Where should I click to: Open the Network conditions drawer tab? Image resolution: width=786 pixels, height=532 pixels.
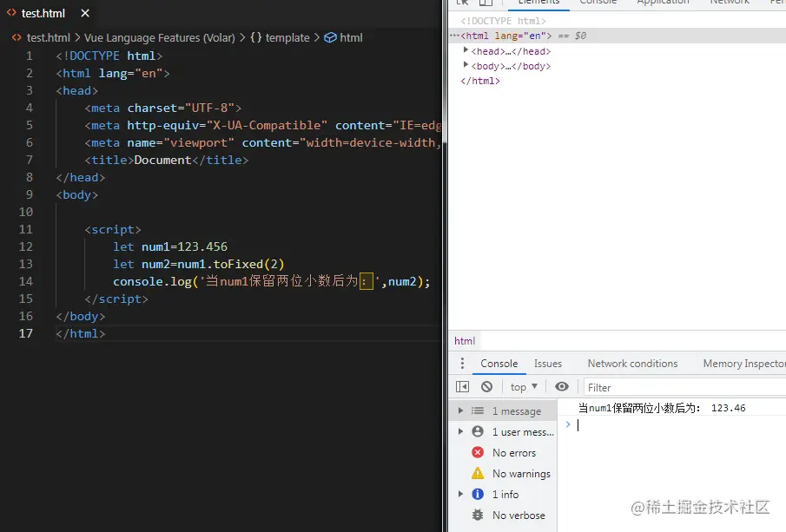pyautogui.click(x=632, y=364)
